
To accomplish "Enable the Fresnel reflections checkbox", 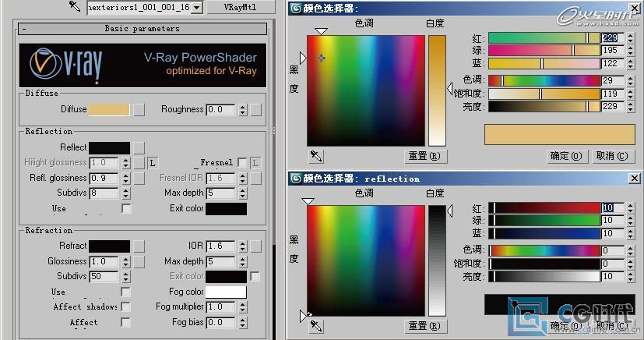I will 242,163.
